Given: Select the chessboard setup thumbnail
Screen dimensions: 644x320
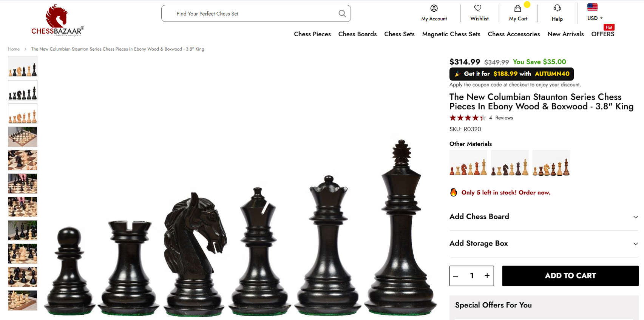Looking at the screenshot, I should coord(23,137).
